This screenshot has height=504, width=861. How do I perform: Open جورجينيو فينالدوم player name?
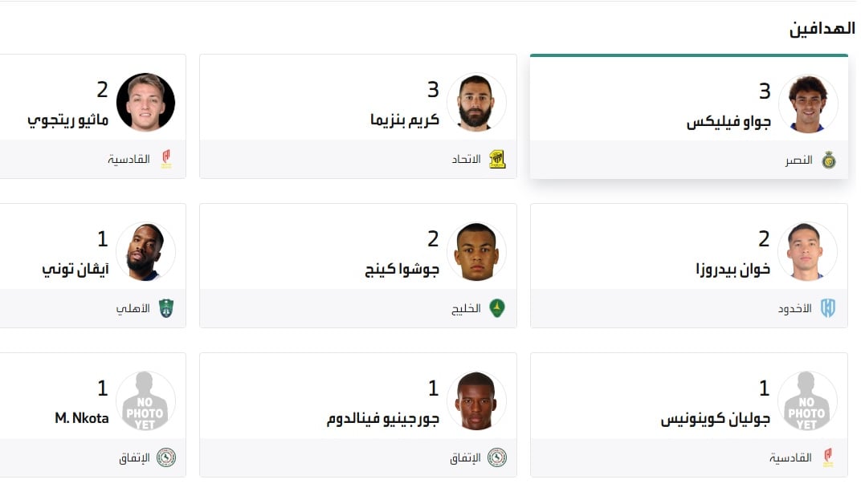click(x=383, y=419)
